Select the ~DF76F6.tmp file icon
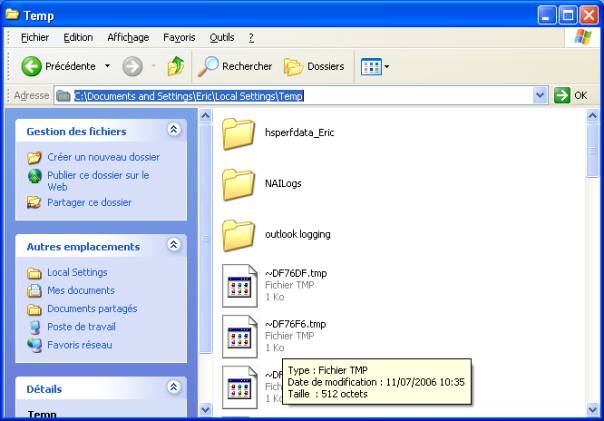The height and width of the screenshot is (421, 604). pyautogui.click(x=240, y=336)
